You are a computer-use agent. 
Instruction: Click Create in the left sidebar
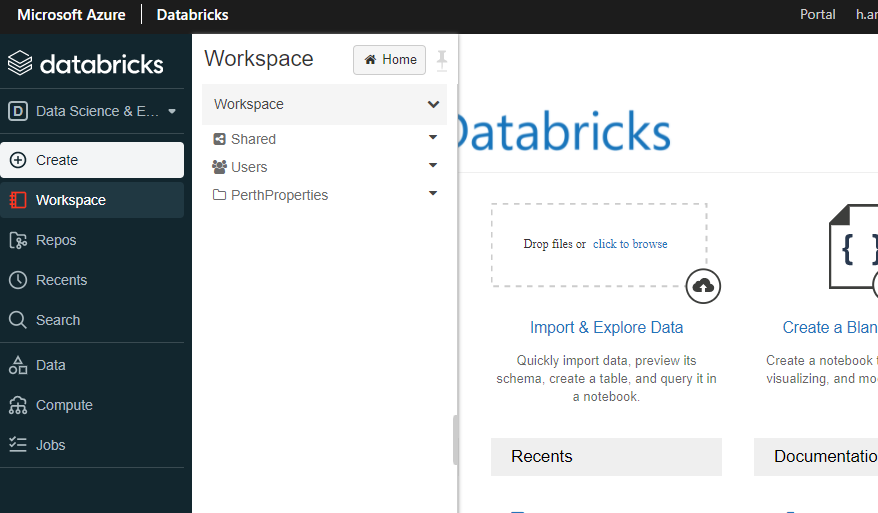coord(92,160)
